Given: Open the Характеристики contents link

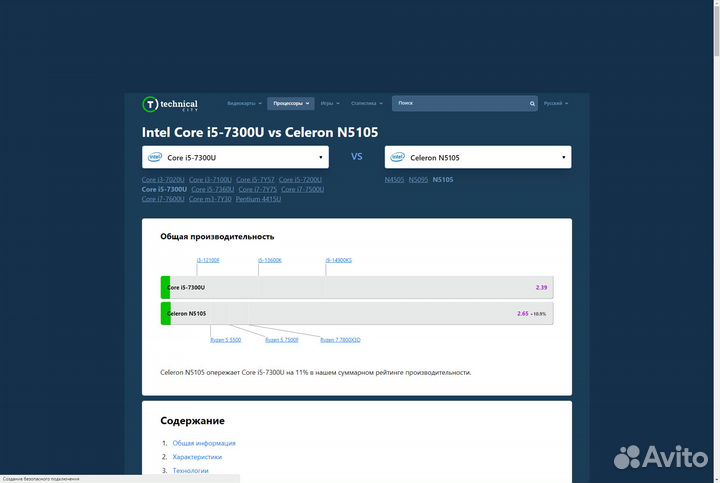Looking at the screenshot, I should coord(197,457).
